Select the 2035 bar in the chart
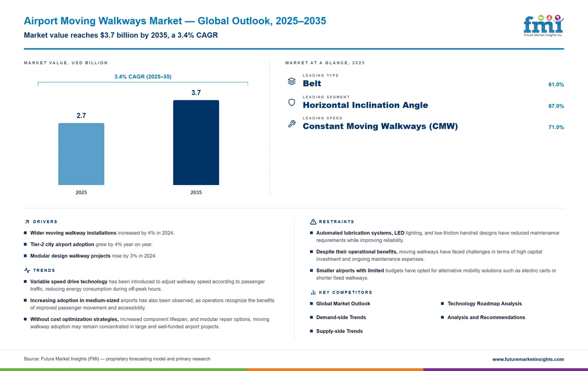 [196, 143]
